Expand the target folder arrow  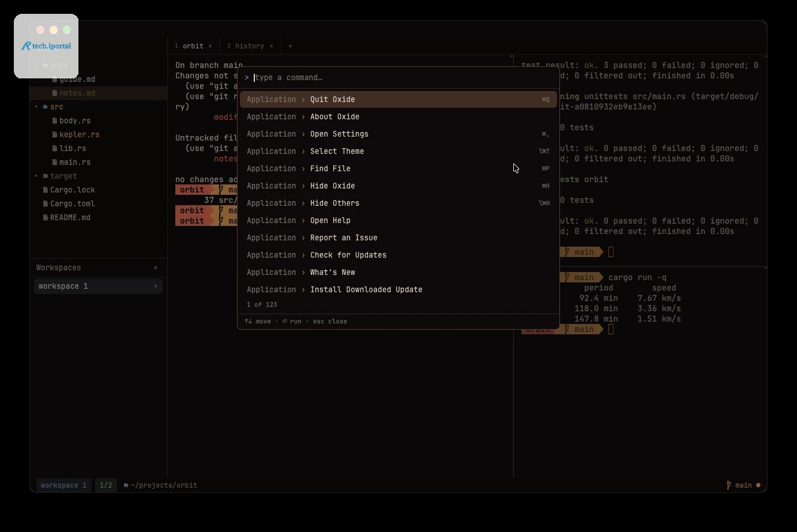[x=36, y=176]
